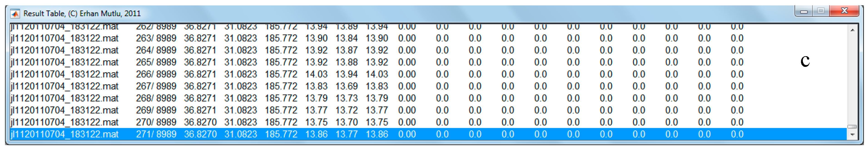Click value 14.03 after 185.772 in row 266
868x149 pixels.
tap(316, 74)
